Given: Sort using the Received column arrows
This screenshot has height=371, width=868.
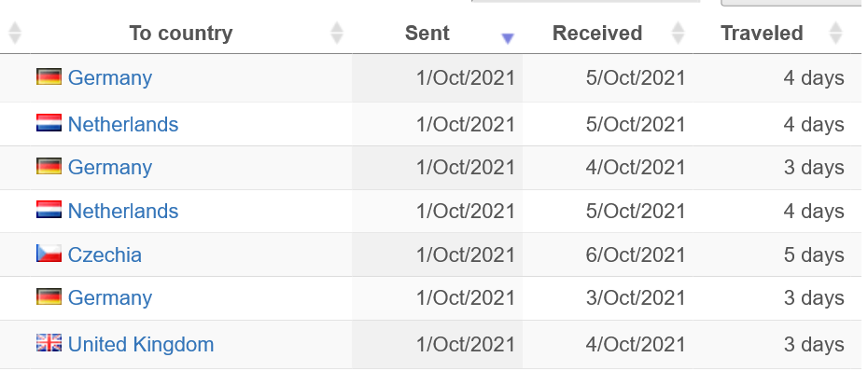Looking at the screenshot, I should pos(678,34).
